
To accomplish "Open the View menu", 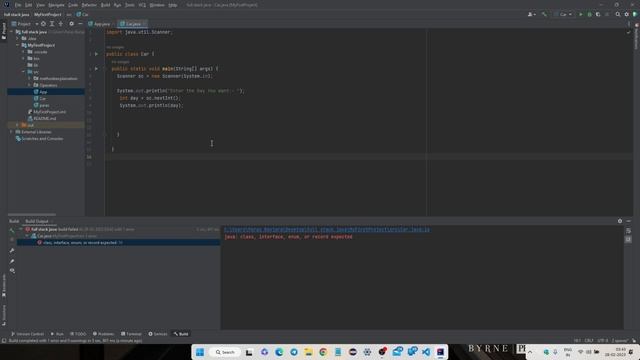I will 40,5.
